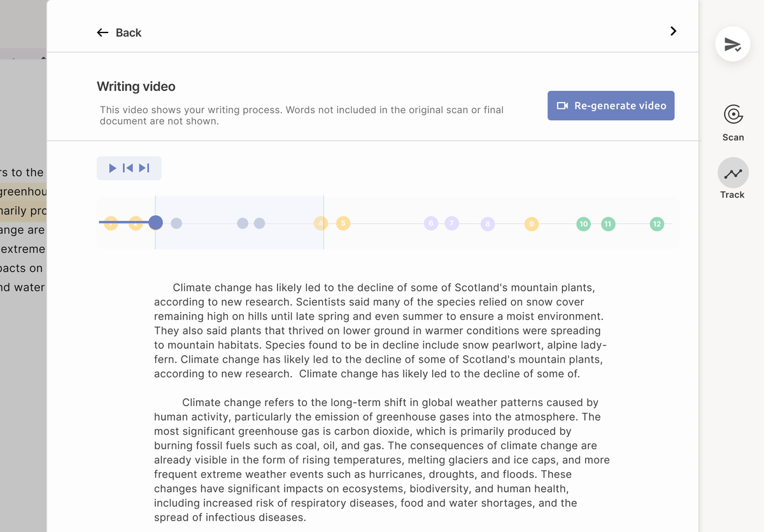Screen dimensions: 764x532
Task: Expand the next section with right chevron
Action: tap(673, 31)
